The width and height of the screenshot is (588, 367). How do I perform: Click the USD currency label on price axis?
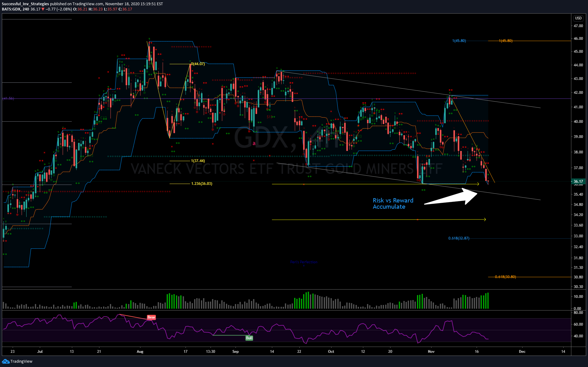[578, 18]
